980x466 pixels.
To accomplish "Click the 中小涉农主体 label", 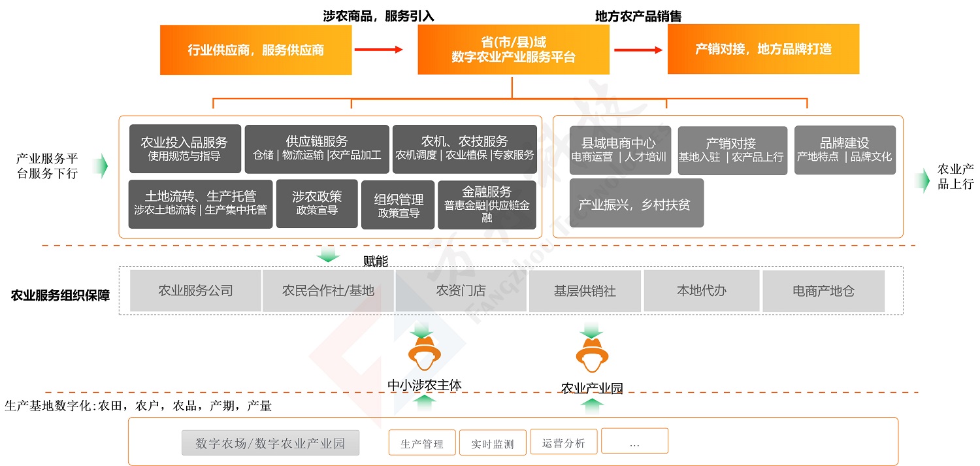I will tap(425, 385).
